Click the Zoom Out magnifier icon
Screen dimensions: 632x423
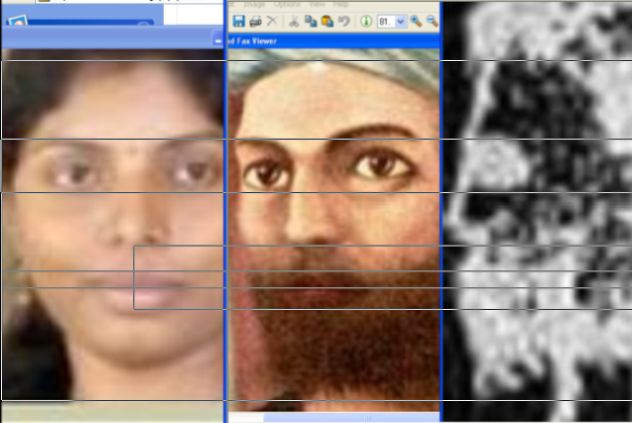tap(432, 21)
